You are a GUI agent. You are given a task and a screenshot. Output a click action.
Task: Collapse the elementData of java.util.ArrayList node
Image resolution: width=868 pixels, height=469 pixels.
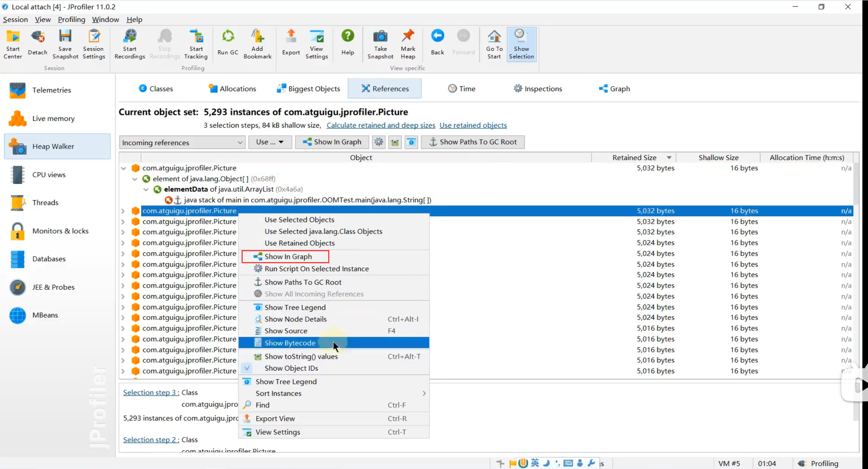pyautogui.click(x=146, y=190)
